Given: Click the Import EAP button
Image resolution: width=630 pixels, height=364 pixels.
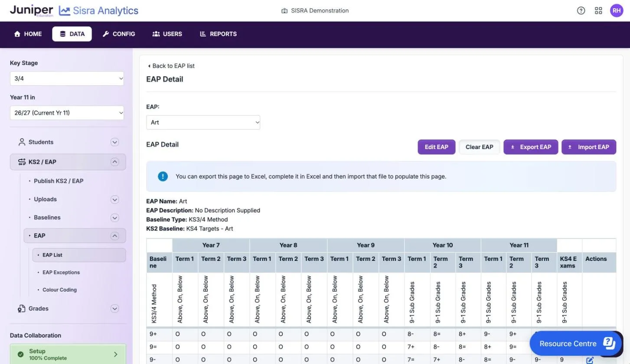Looking at the screenshot, I should (589, 147).
